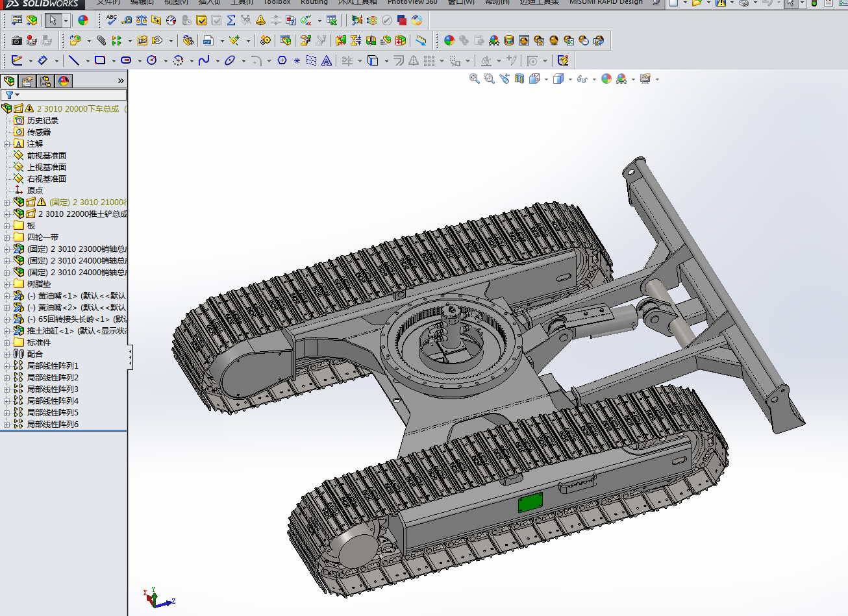Activate the Zoom to Area tool
The width and height of the screenshot is (848, 616).
point(489,79)
